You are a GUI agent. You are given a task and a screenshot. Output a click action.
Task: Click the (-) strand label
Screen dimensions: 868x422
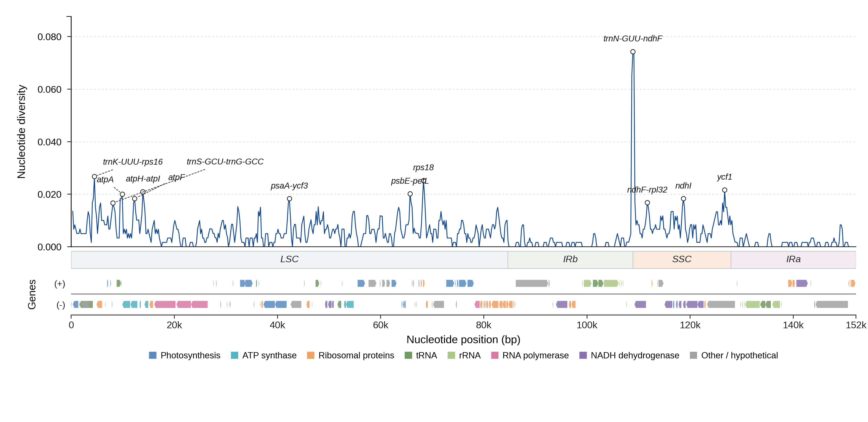point(61,305)
